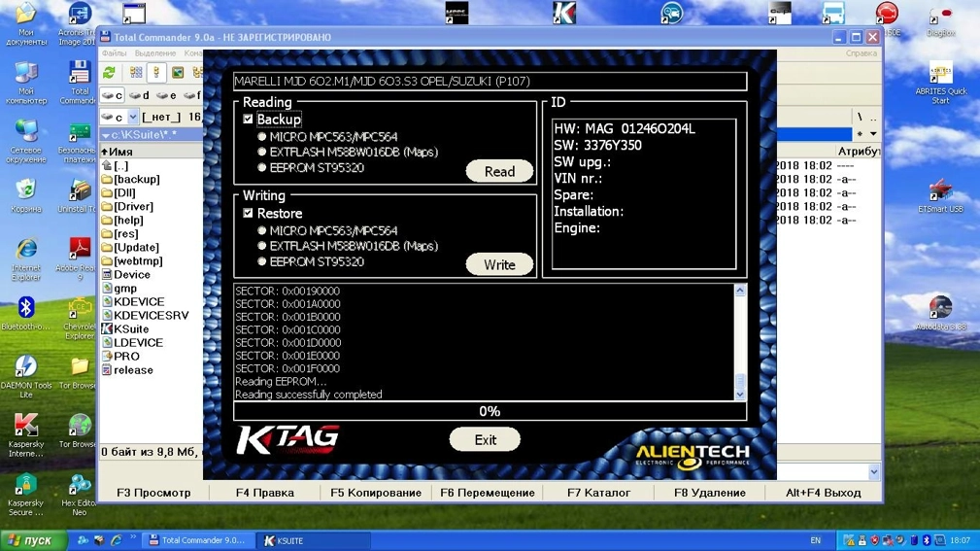This screenshot has height=551, width=980.
Task: Open Acronis True Image desktop shortcut
Action: [78, 23]
